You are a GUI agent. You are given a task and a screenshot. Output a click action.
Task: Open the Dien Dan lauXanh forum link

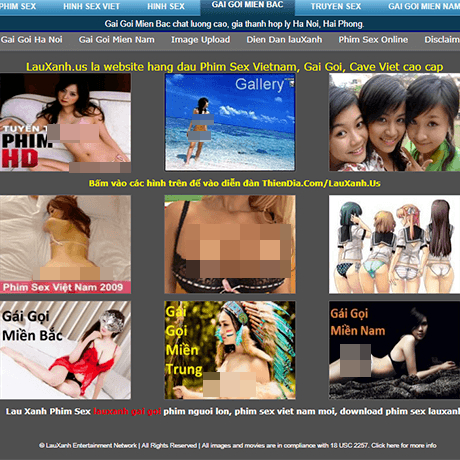[x=284, y=40]
